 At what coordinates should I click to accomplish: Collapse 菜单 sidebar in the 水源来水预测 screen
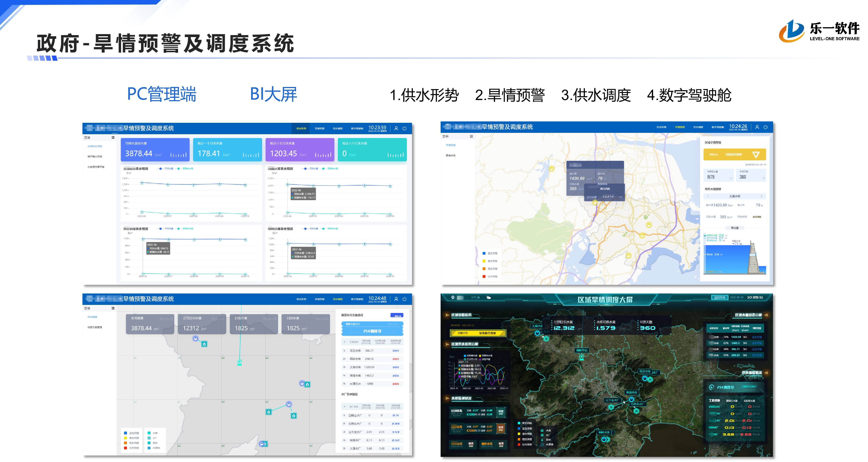pos(113,137)
